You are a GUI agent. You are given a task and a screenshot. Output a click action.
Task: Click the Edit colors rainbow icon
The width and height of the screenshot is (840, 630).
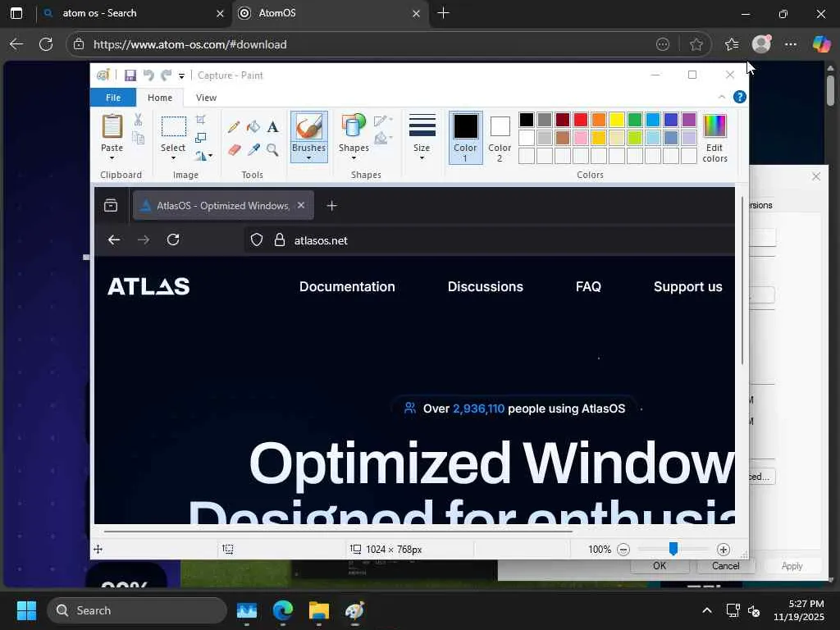(714, 126)
